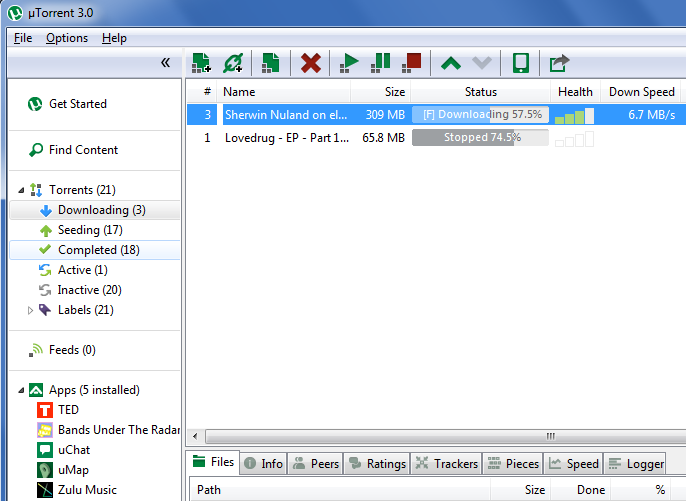This screenshot has height=501, width=686.
Task: Collapse the Torrents tree node
Action: pyautogui.click(x=21, y=190)
